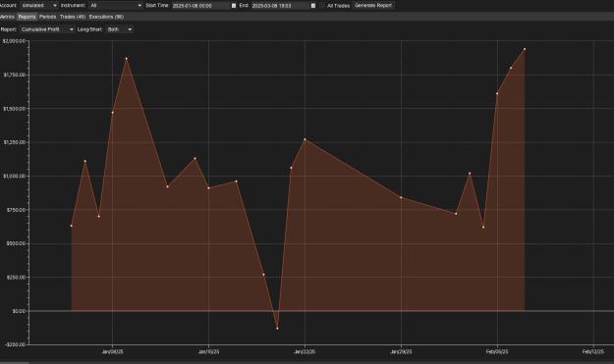614x364 pixels.
Task: Click the data point on the Jan/29/25 gridline
Action: (x=401, y=197)
